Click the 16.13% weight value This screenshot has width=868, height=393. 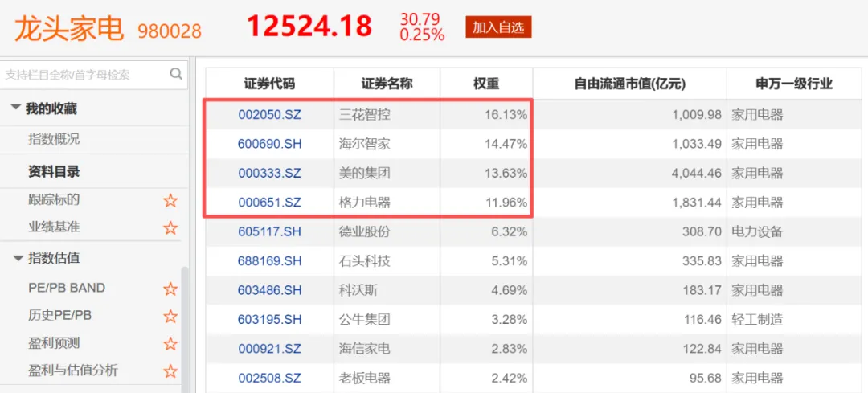(506, 115)
